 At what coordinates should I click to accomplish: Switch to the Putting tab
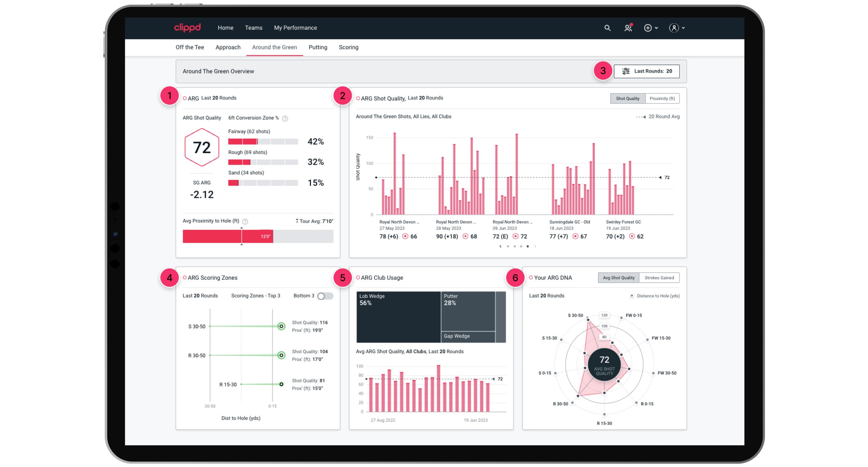[x=318, y=47]
